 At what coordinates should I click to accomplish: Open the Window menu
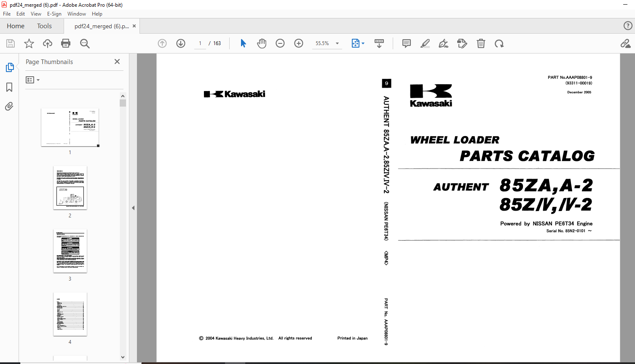[77, 14]
